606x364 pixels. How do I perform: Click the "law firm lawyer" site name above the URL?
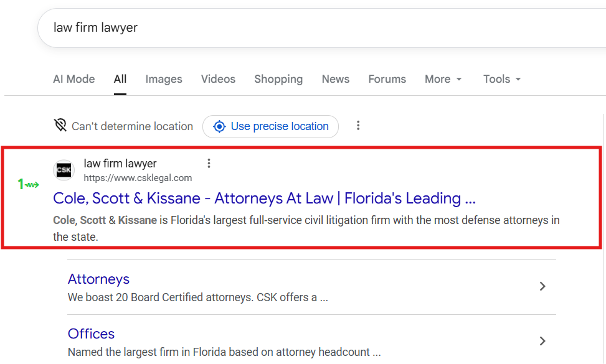(120, 164)
